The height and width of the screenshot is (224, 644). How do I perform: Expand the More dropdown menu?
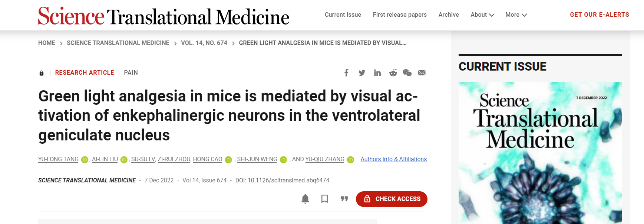(x=516, y=15)
